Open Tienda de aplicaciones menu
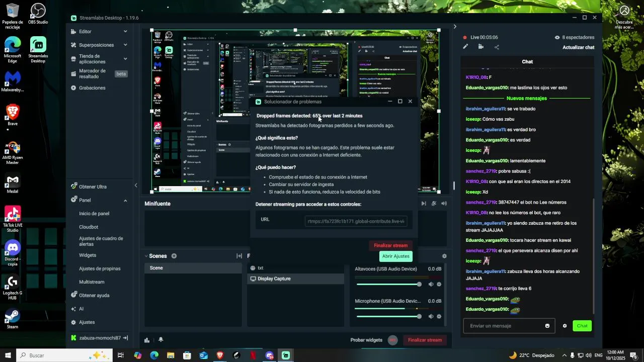 [x=92, y=59]
